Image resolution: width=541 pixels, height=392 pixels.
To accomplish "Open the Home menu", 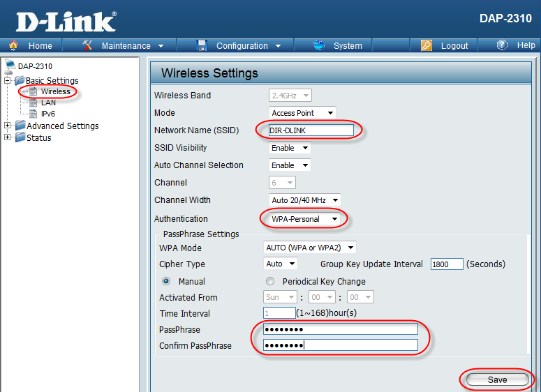I will click(x=40, y=45).
